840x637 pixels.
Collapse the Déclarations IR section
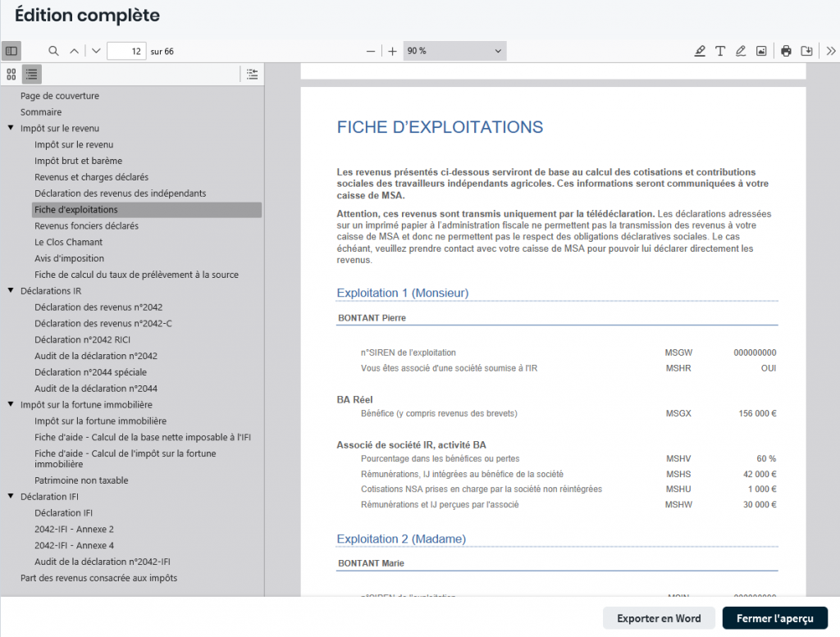pos(11,291)
